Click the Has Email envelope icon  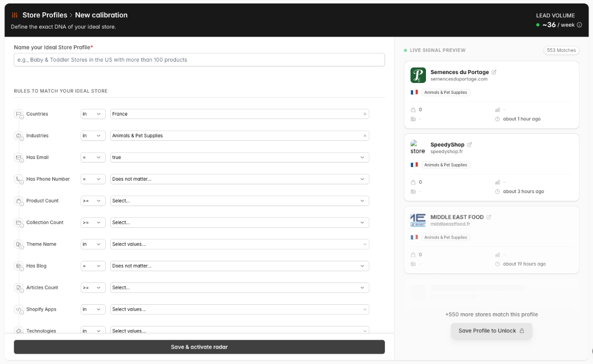coord(19,158)
